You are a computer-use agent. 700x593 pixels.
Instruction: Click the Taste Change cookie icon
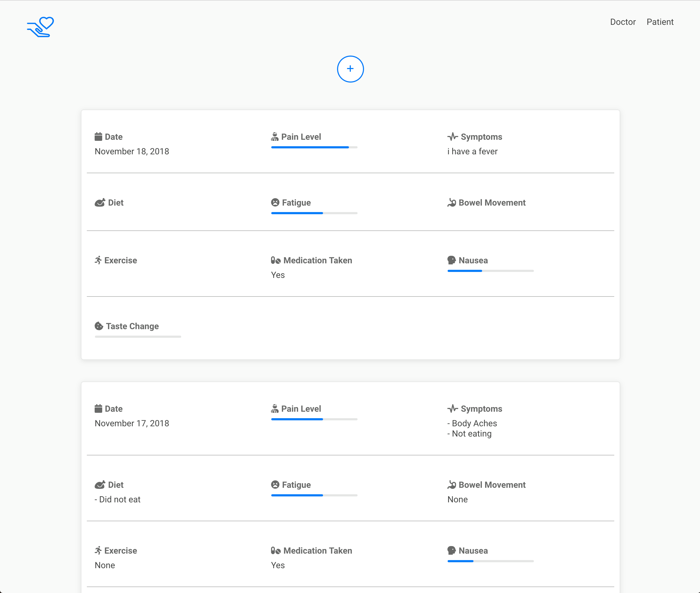(x=99, y=326)
